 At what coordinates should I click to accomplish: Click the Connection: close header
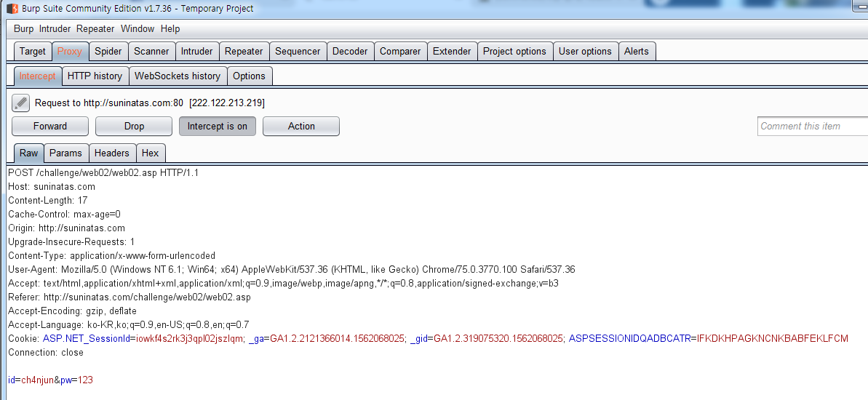coord(46,353)
